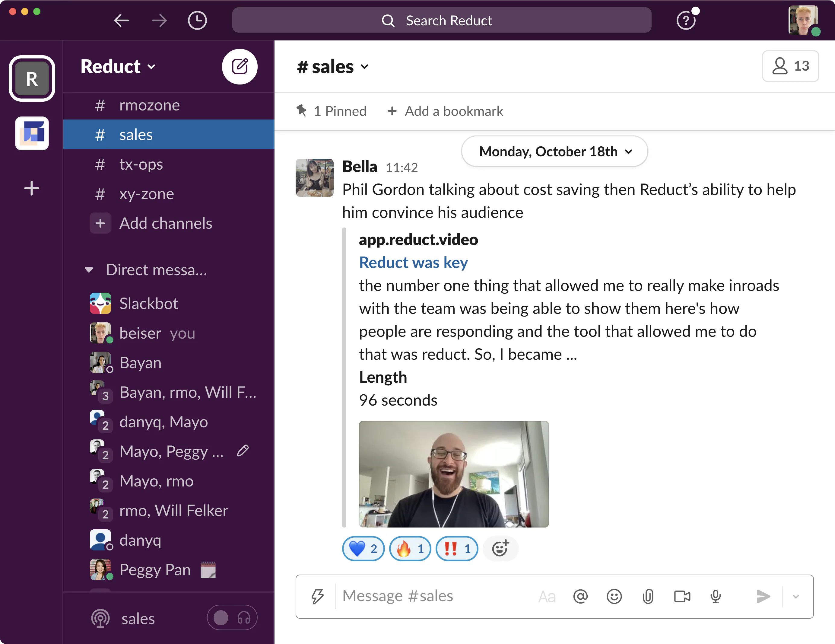Open the #sales channel details dropdown

[333, 66]
